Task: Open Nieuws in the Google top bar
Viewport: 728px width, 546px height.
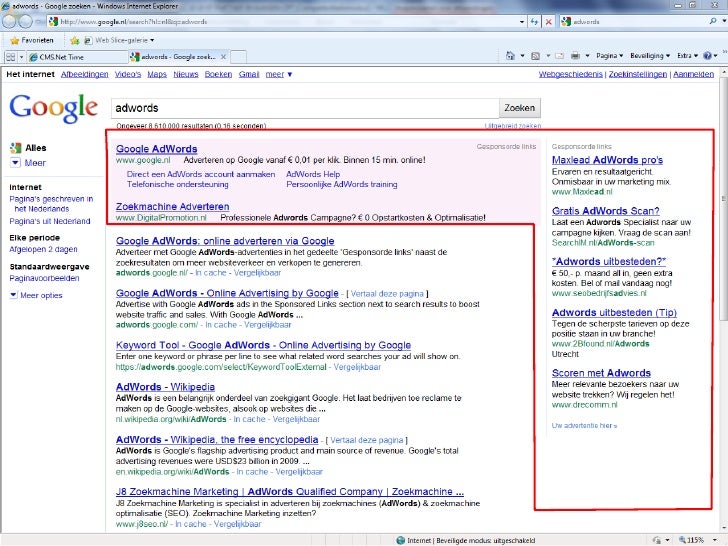Action: tap(186, 74)
